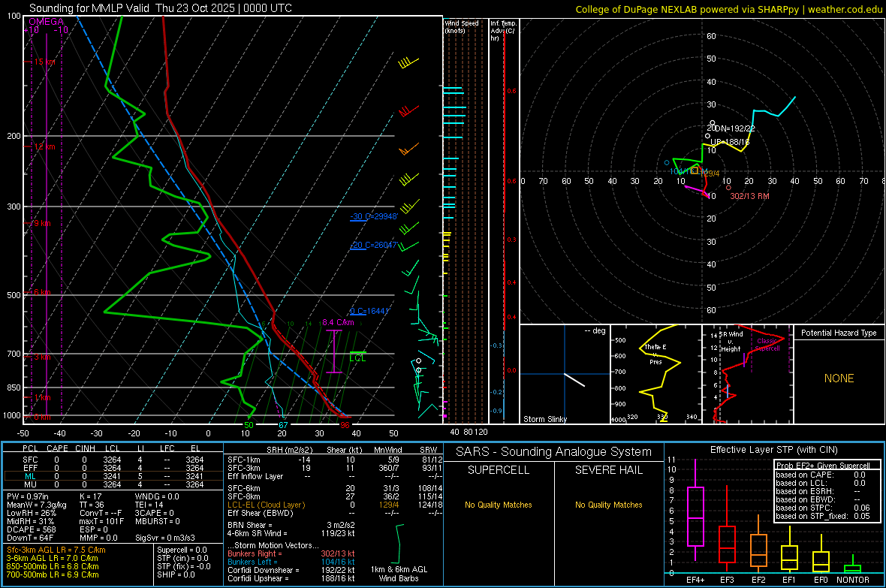Select the 8.4 C/km lapse rate label

pyautogui.click(x=338, y=322)
